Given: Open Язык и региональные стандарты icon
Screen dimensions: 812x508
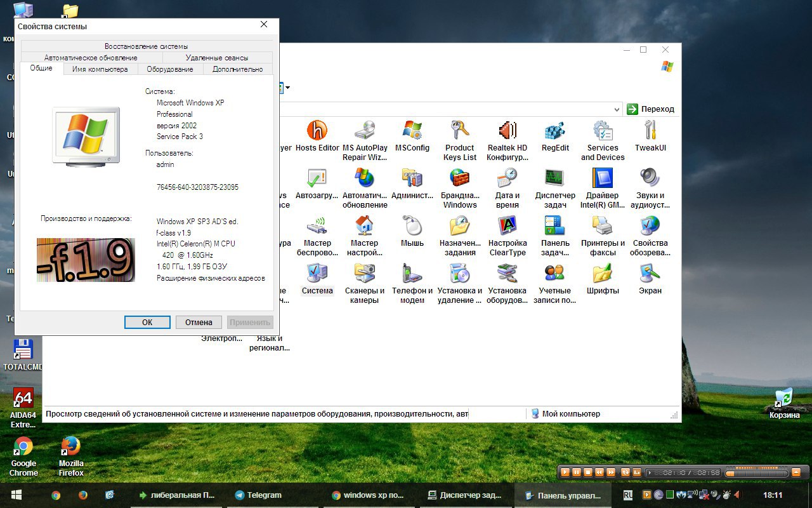Looking at the screenshot, I should pyautogui.click(x=270, y=343).
